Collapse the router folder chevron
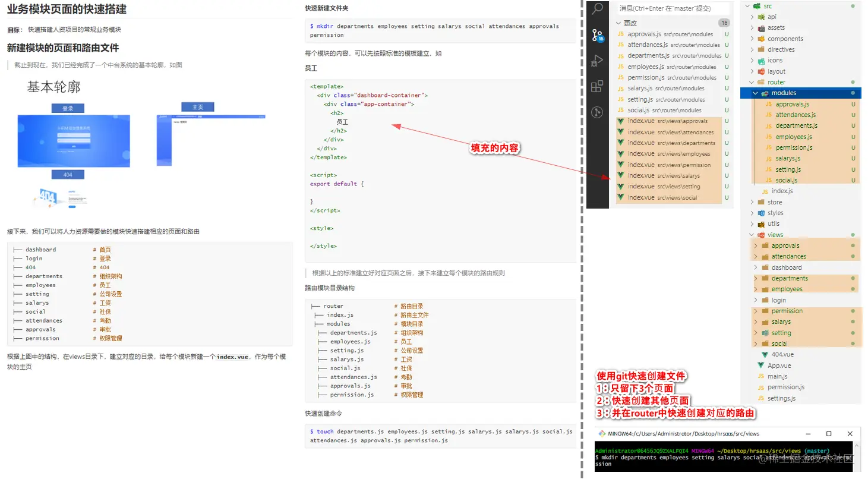The height and width of the screenshot is (479, 868). [752, 82]
